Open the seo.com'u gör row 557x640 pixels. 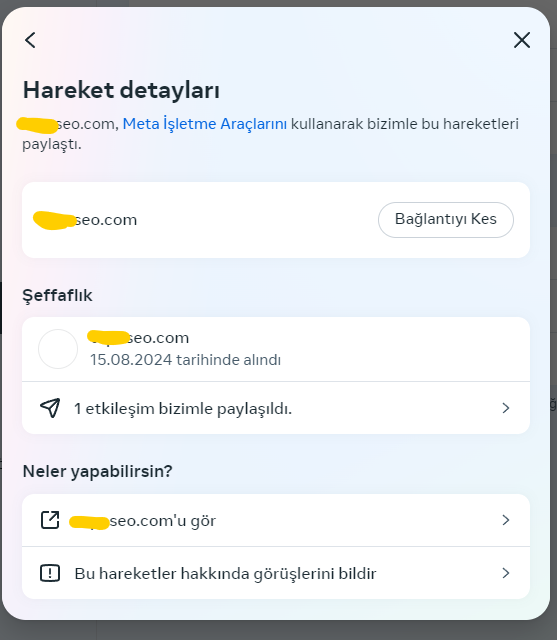click(276, 520)
